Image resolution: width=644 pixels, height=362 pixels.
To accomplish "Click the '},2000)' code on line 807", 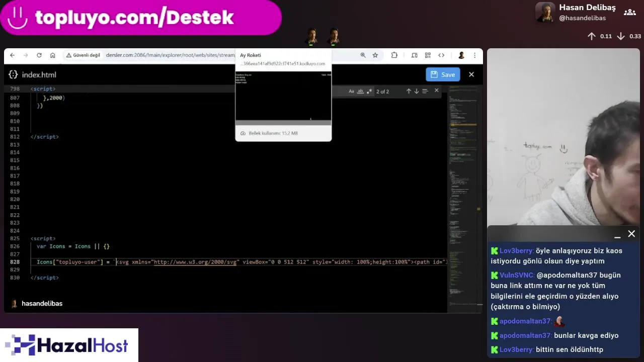I will 54,98.
